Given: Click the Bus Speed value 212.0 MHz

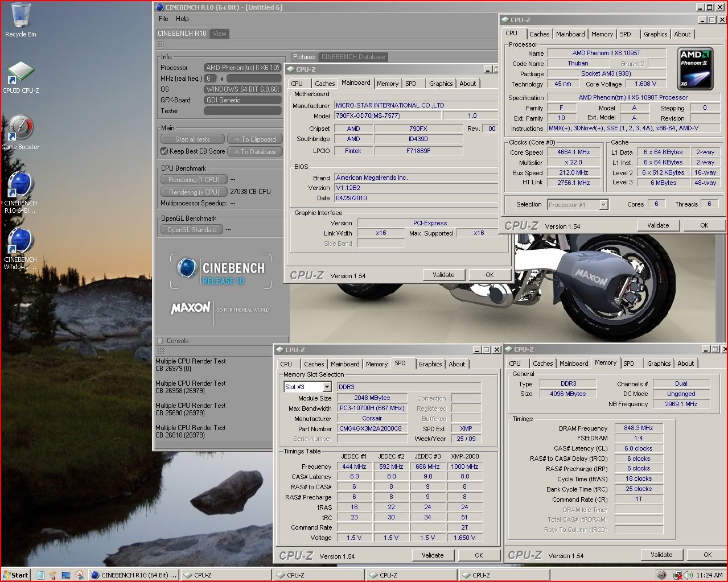Looking at the screenshot, I should (574, 172).
